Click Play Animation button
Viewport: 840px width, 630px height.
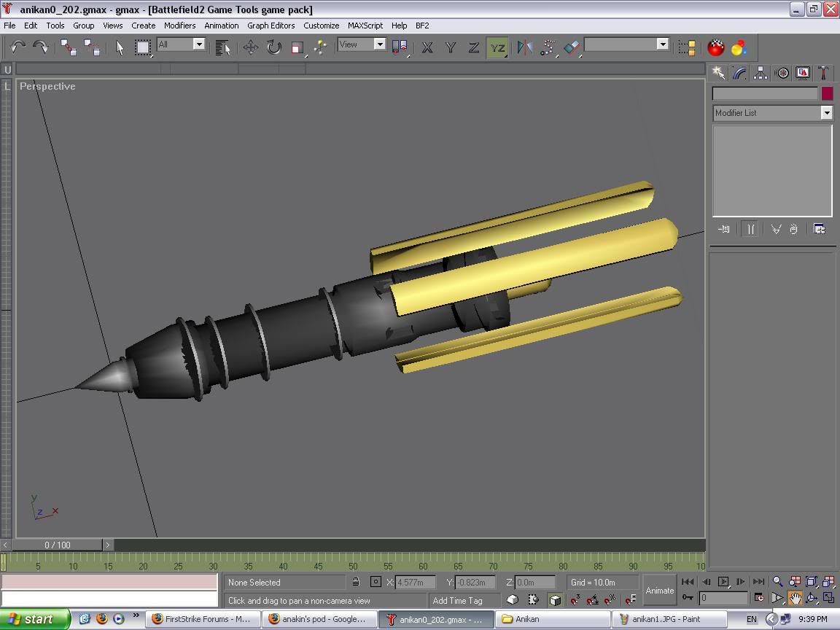click(x=723, y=581)
